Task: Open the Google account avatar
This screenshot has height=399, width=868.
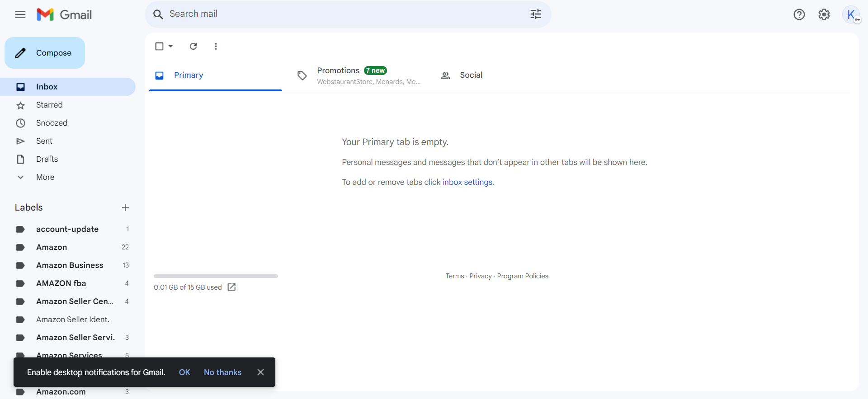Action: click(851, 14)
